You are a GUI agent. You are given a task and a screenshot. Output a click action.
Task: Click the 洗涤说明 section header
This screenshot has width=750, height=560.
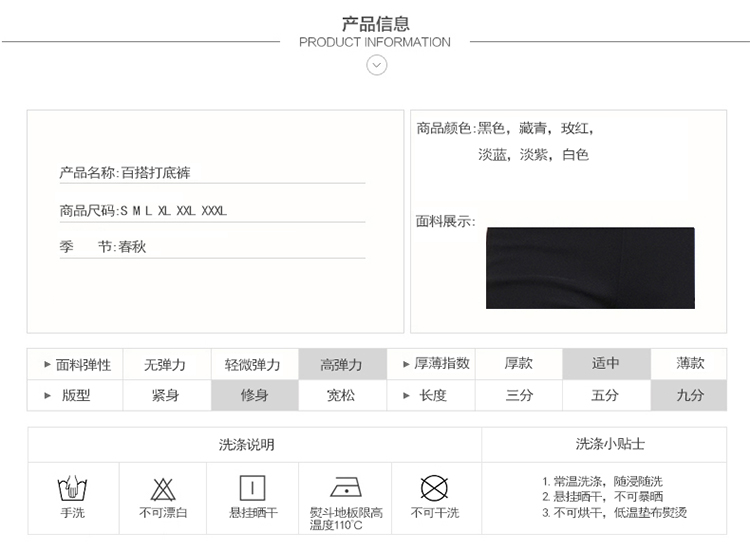click(246, 444)
